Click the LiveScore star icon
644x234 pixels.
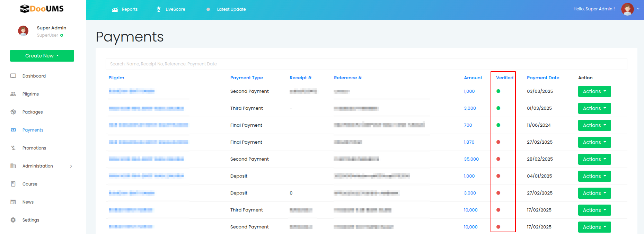click(159, 9)
